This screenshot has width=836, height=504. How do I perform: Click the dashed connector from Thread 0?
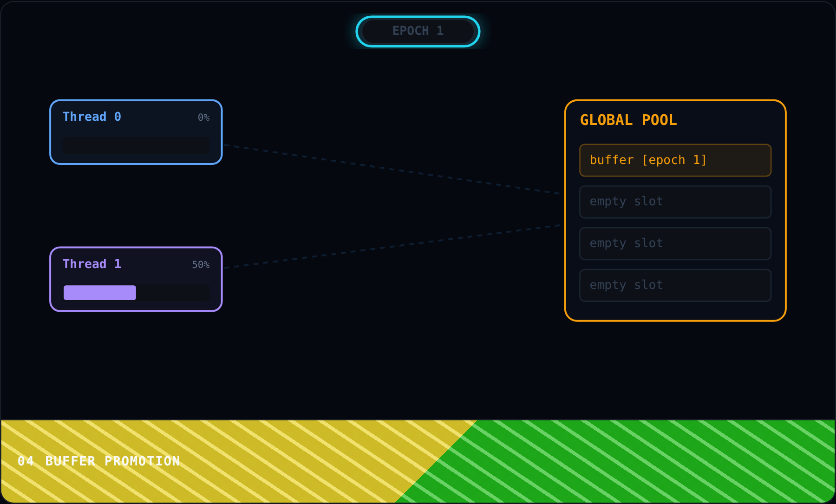[392, 170]
